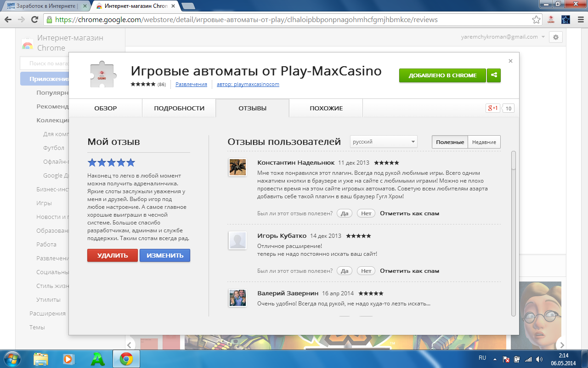The width and height of the screenshot is (588, 368).
Task: Open the power plug tray icon
Action: click(517, 359)
